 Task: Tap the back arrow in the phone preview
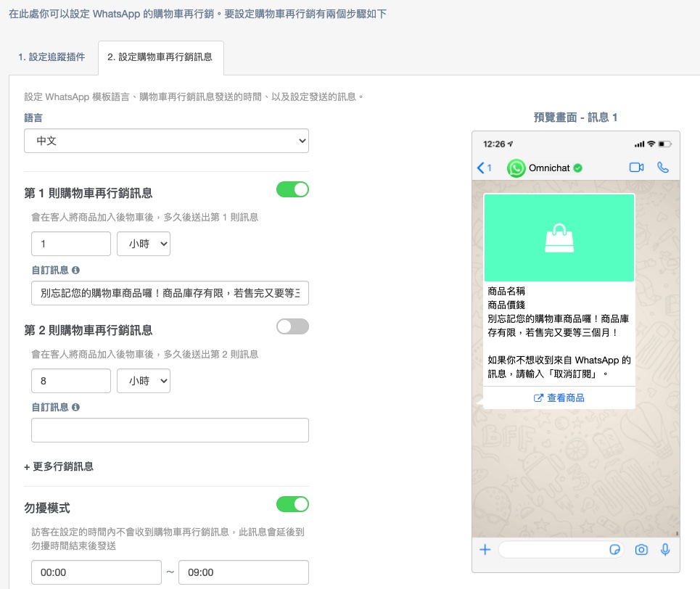(481, 168)
